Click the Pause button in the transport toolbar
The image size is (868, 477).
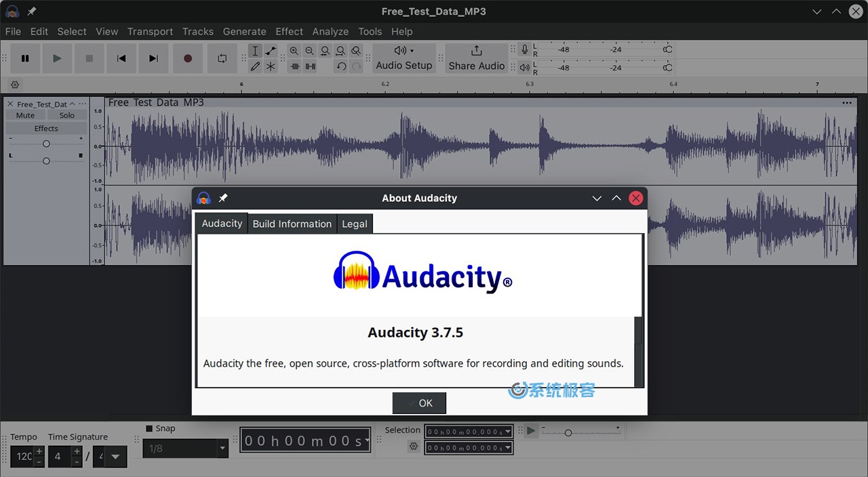coord(25,58)
